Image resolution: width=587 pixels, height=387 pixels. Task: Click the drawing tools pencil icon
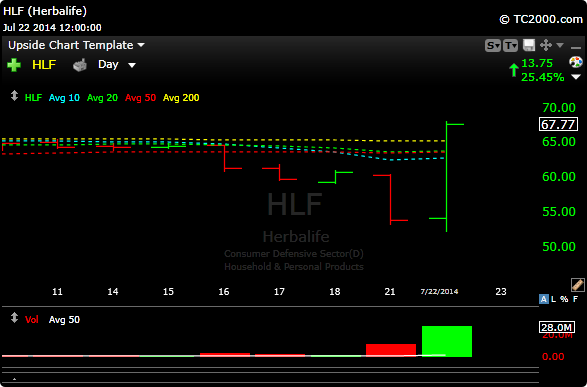(x=578, y=285)
